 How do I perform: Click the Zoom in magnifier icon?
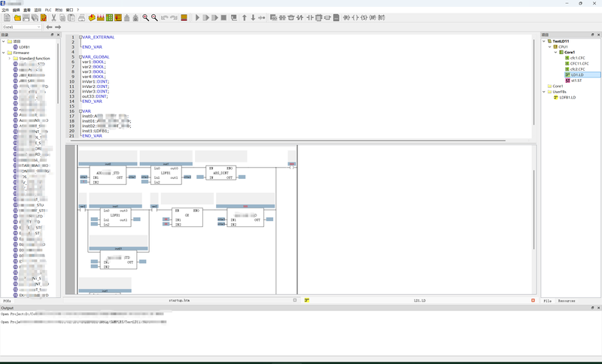coord(146,17)
